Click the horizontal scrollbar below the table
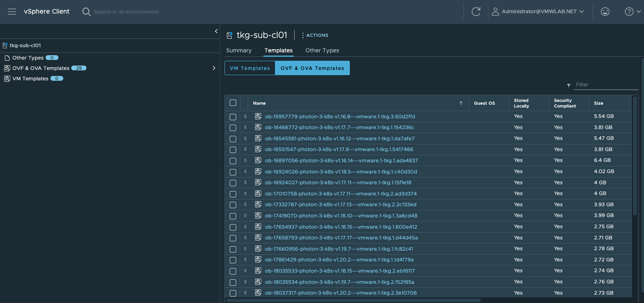This screenshot has height=303, width=644. pyautogui.click(x=353, y=300)
